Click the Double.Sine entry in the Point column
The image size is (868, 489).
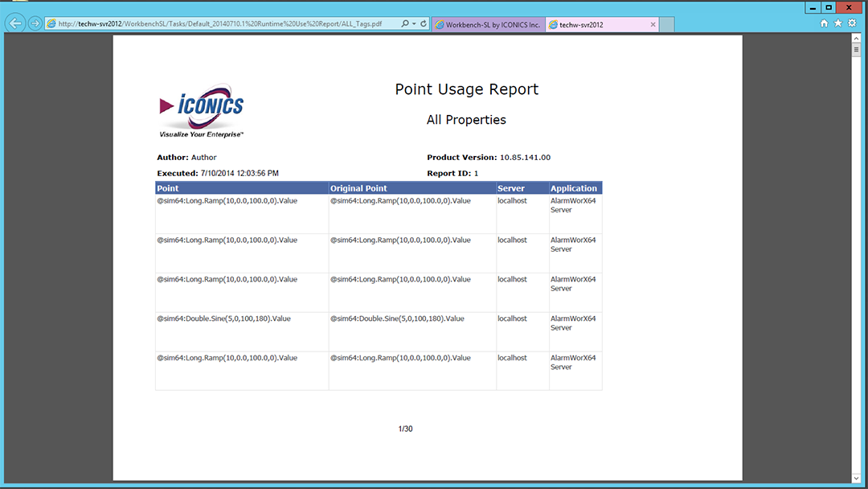[223, 318]
